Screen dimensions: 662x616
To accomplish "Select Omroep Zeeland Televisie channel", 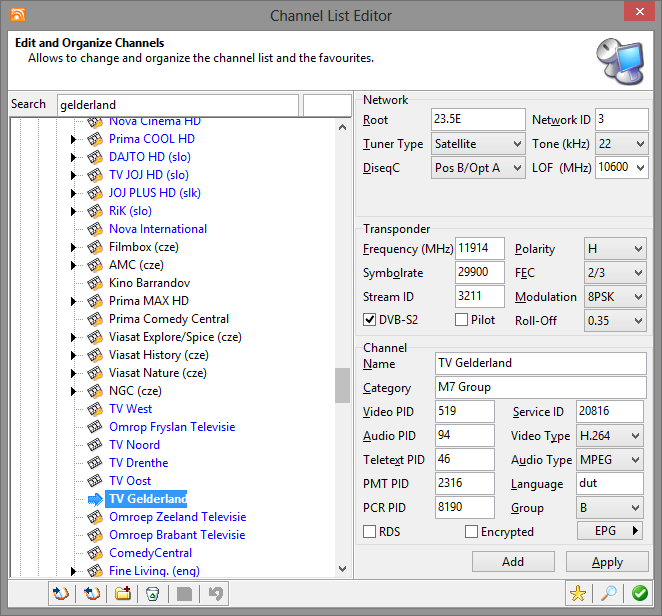I will click(x=177, y=517).
